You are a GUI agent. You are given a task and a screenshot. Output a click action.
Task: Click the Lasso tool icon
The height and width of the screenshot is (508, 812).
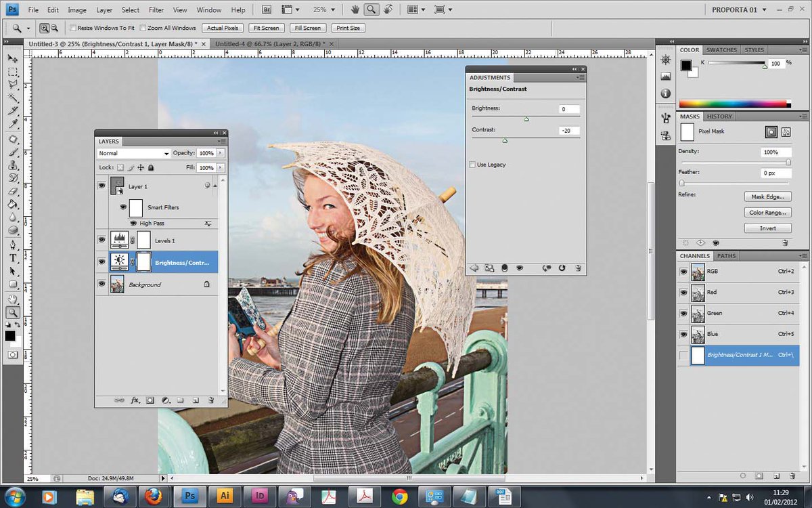(x=13, y=84)
